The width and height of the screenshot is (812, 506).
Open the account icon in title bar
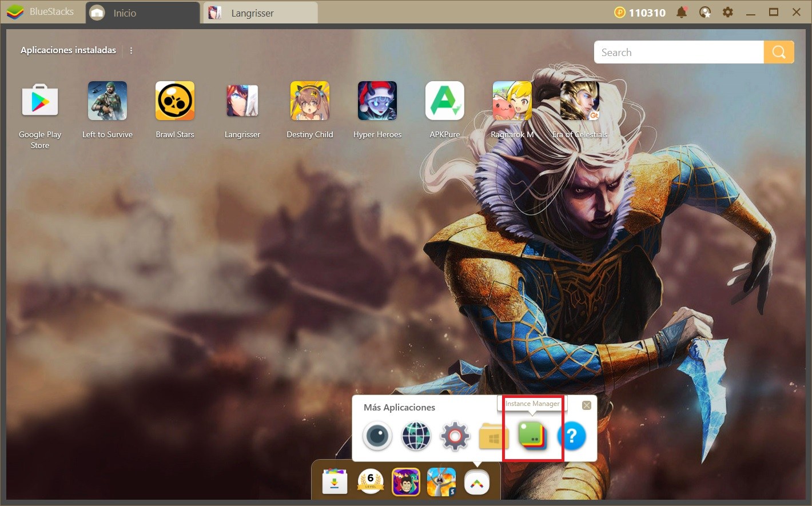point(705,12)
